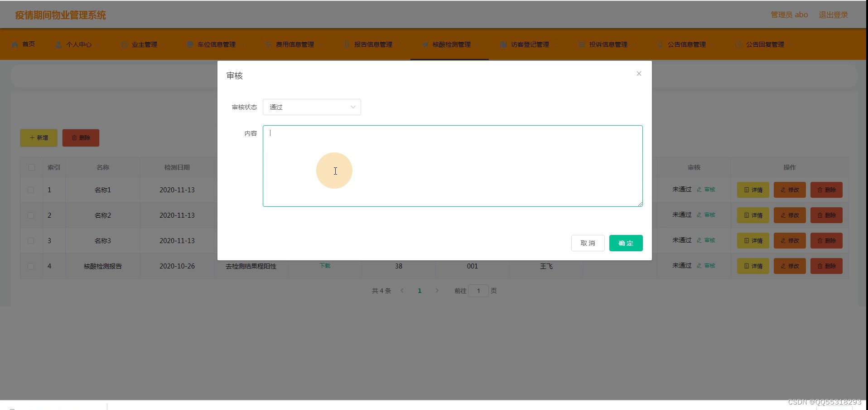Click the 新增 button
Screen dimensions: 868x410
(x=39, y=138)
